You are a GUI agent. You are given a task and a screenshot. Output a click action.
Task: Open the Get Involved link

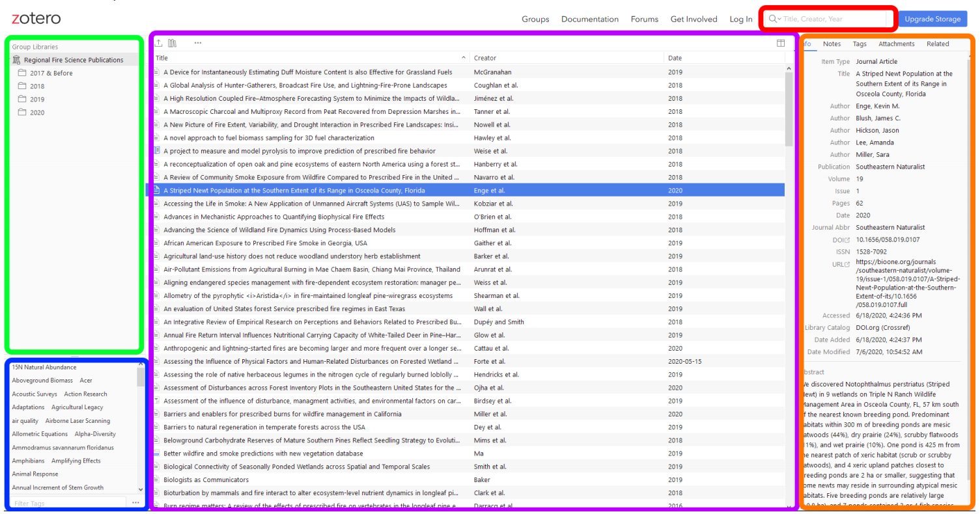click(693, 19)
